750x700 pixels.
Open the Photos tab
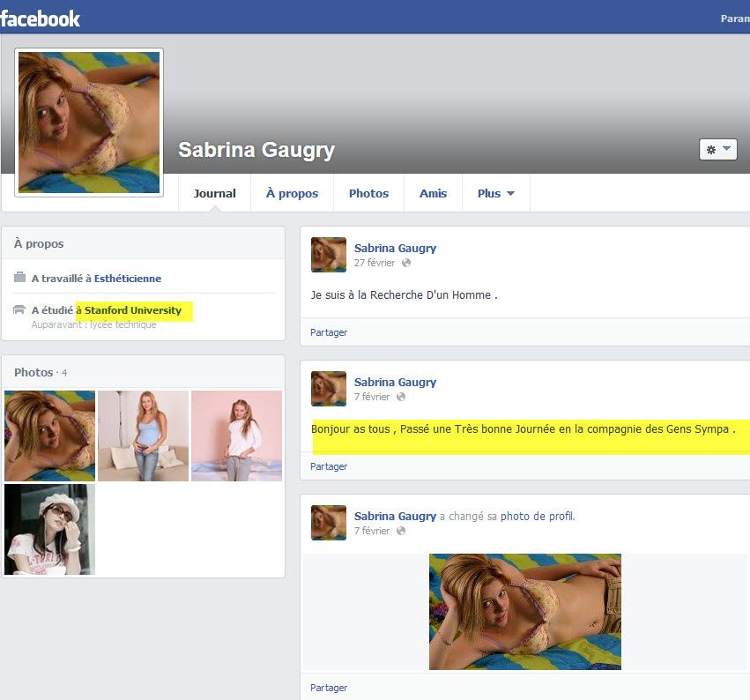(368, 193)
